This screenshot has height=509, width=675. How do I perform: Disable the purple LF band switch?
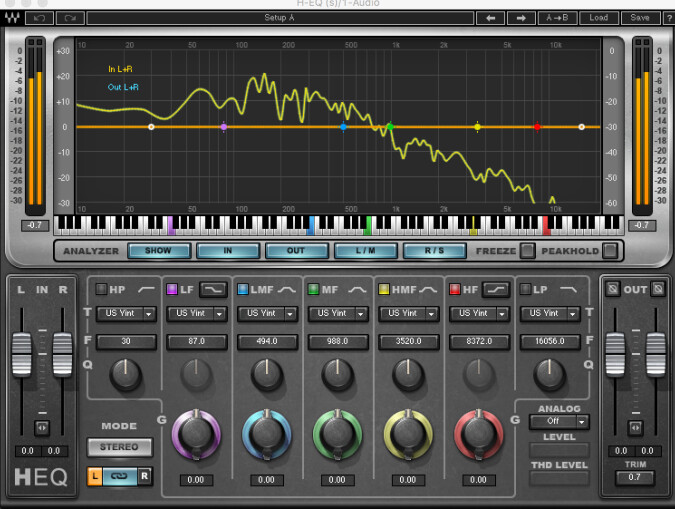[x=172, y=289]
